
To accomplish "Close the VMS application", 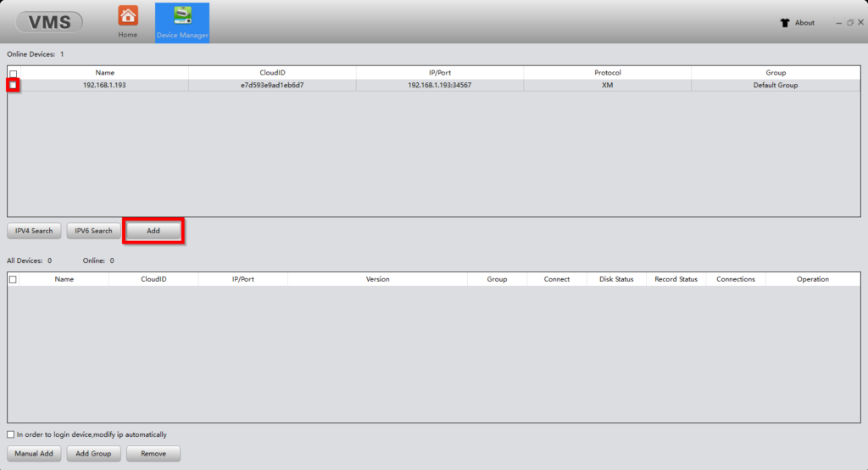I will pyautogui.click(x=860, y=23).
